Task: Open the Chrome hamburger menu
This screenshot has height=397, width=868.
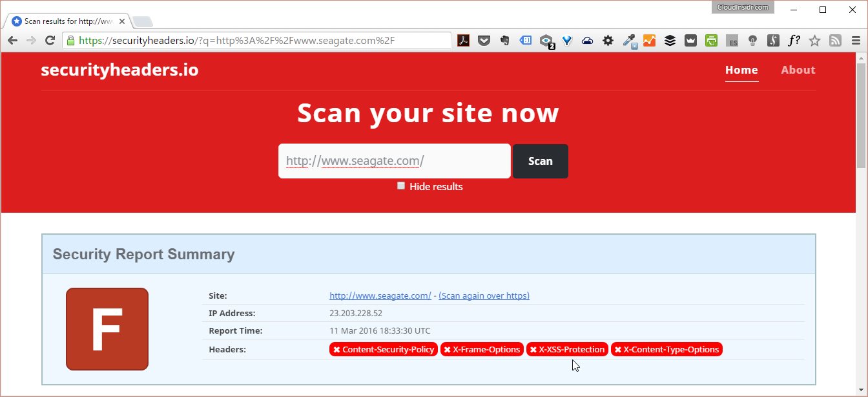Action: coord(856,41)
